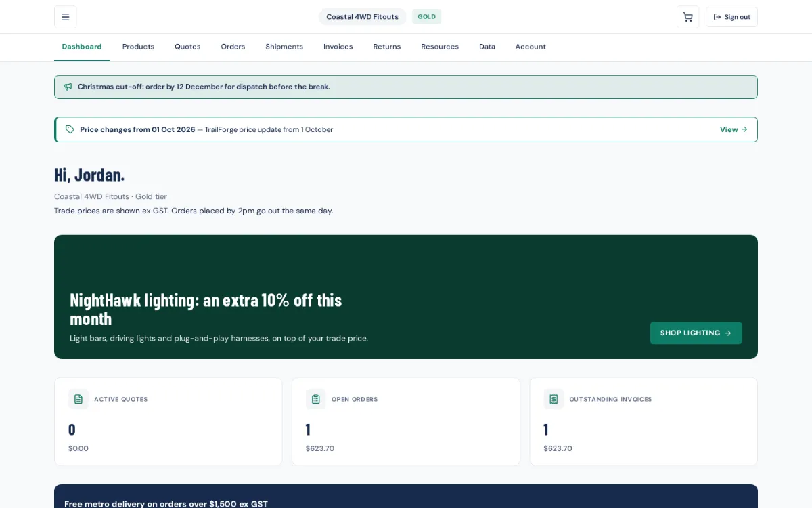Click the Outstanding Invoices dollar icon
812x508 pixels.
coord(554,399)
